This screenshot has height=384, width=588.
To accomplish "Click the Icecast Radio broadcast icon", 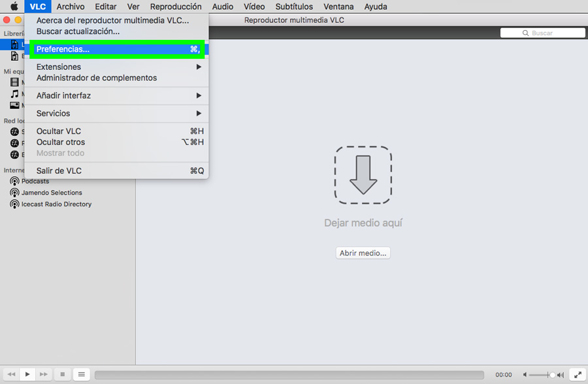I will (14, 204).
